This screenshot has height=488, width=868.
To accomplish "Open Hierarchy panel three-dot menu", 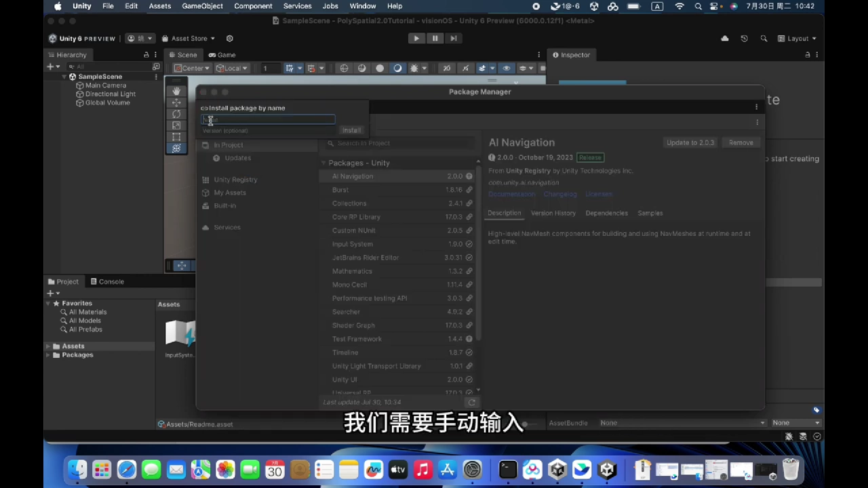I will 156,55.
